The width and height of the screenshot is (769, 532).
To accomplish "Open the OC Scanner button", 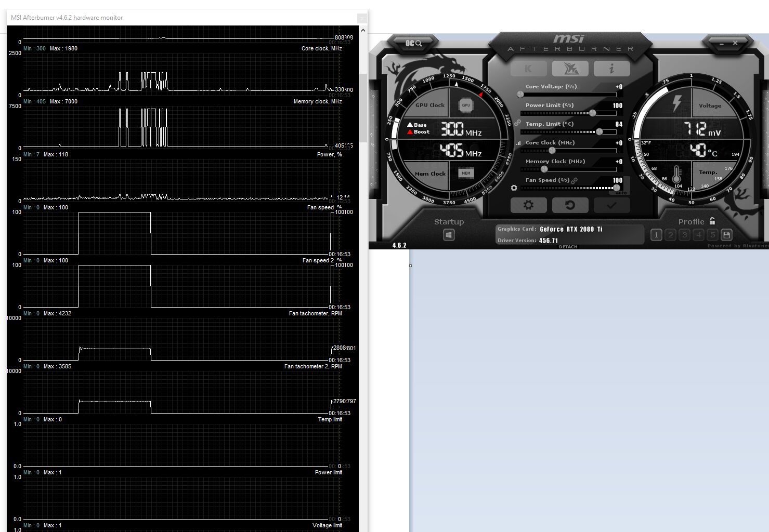I will click(413, 43).
